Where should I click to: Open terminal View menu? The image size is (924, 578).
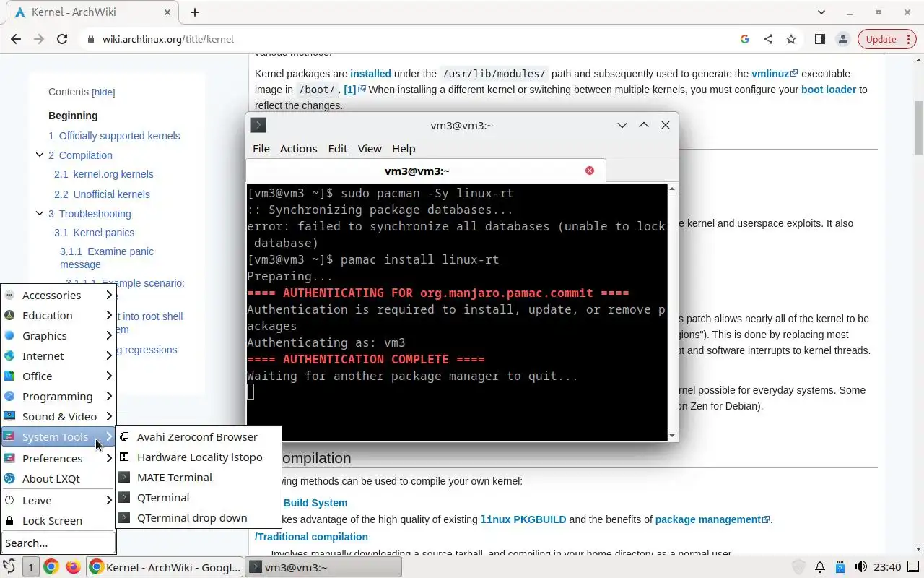(x=369, y=148)
